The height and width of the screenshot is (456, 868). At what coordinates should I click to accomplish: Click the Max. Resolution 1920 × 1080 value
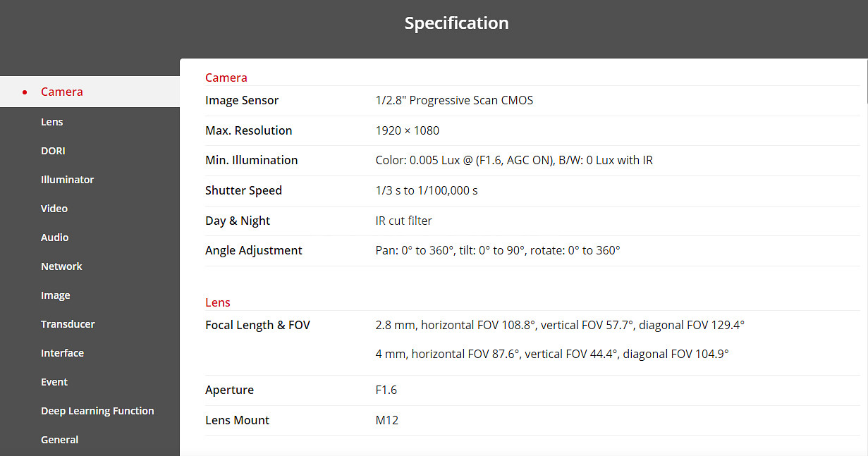(407, 130)
